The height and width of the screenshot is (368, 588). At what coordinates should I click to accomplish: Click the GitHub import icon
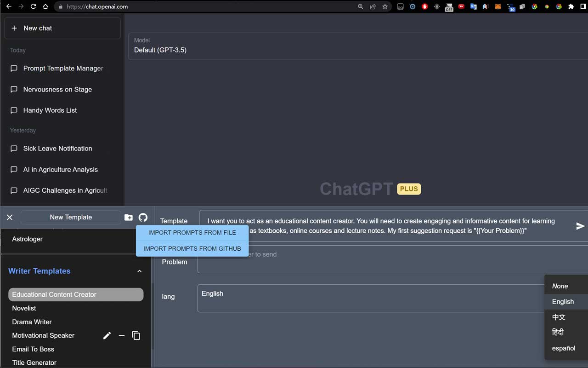pyautogui.click(x=143, y=217)
